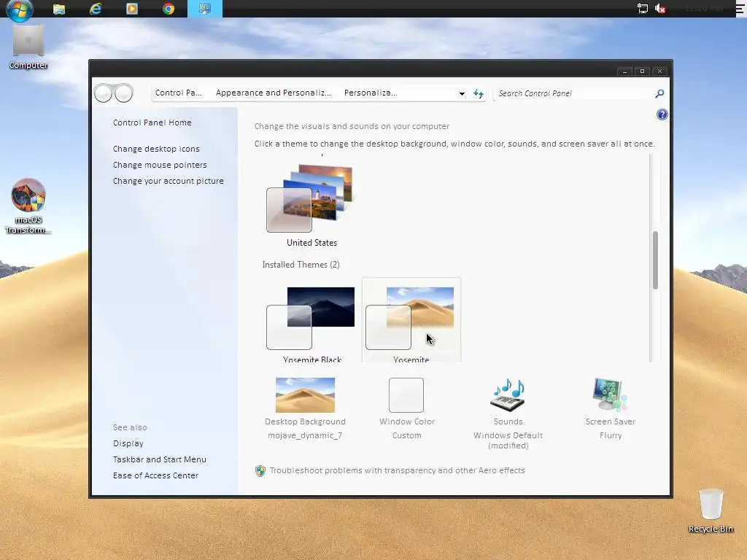Apply the Yosemite theme
Viewport: 747px width, 560px height.
tap(411, 320)
